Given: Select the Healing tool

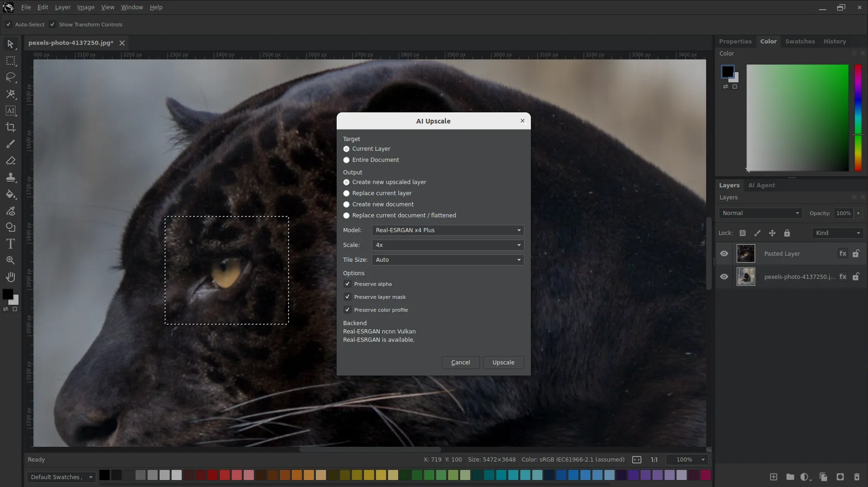Looking at the screenshot, I should tap(11, 210).
